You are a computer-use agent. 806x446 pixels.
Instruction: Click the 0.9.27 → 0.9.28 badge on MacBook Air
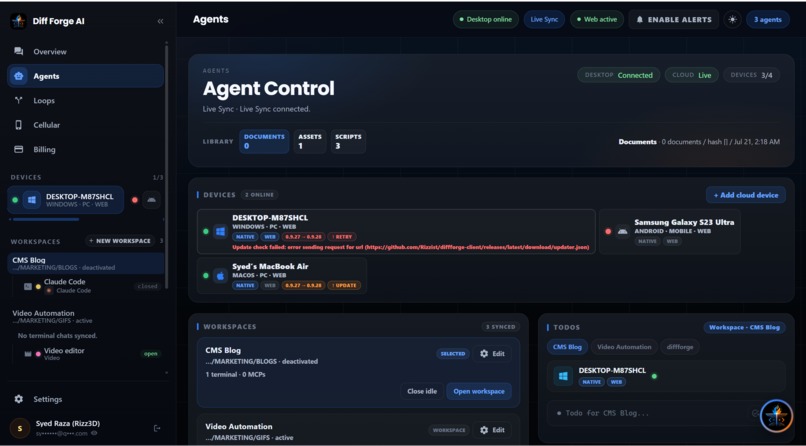303,285
